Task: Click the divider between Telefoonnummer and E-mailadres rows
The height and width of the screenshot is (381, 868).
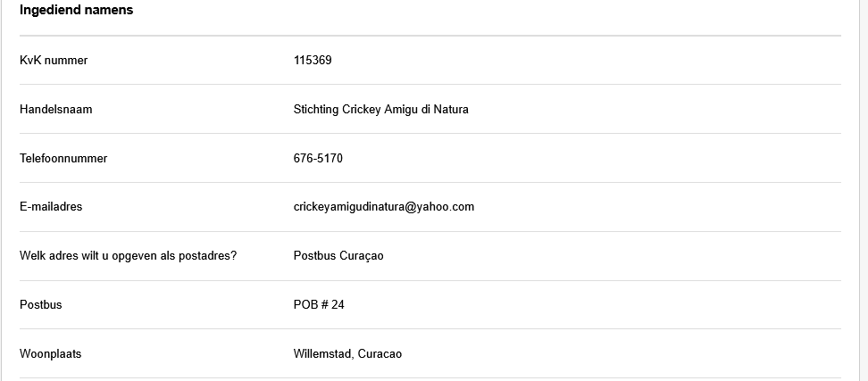Action: click(x=430, y=183)
